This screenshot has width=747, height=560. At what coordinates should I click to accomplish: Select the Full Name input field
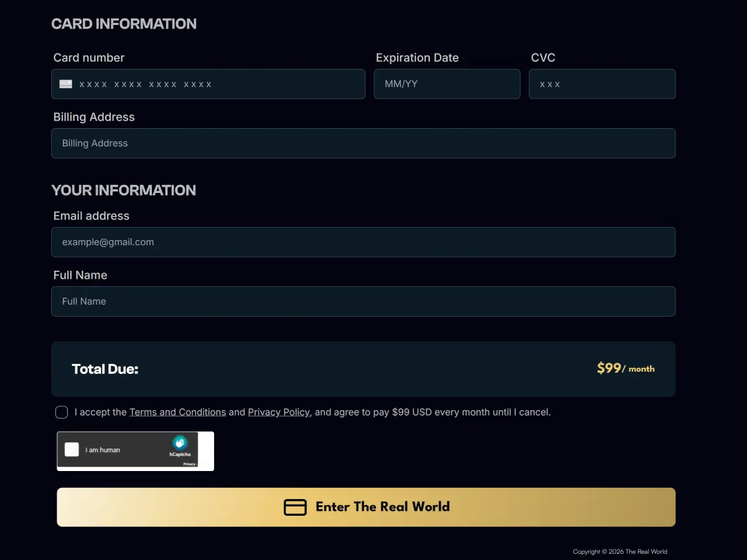364,301
